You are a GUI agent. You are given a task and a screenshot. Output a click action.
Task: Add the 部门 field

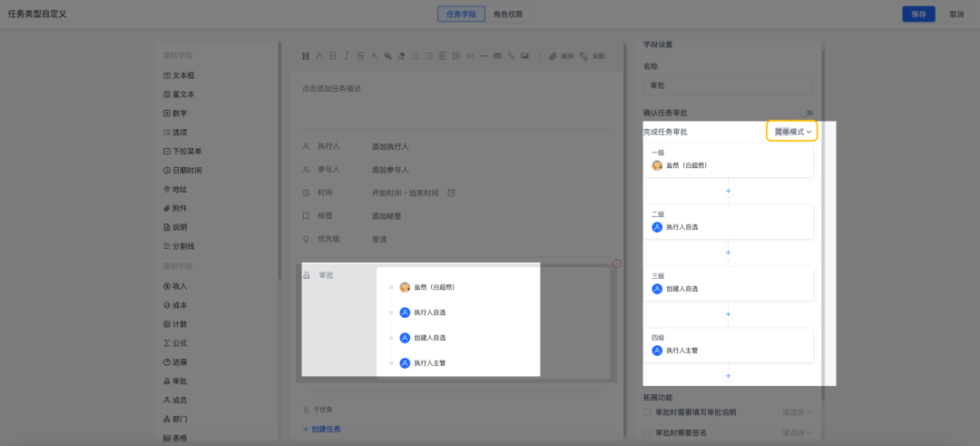(x=175, y=419)
